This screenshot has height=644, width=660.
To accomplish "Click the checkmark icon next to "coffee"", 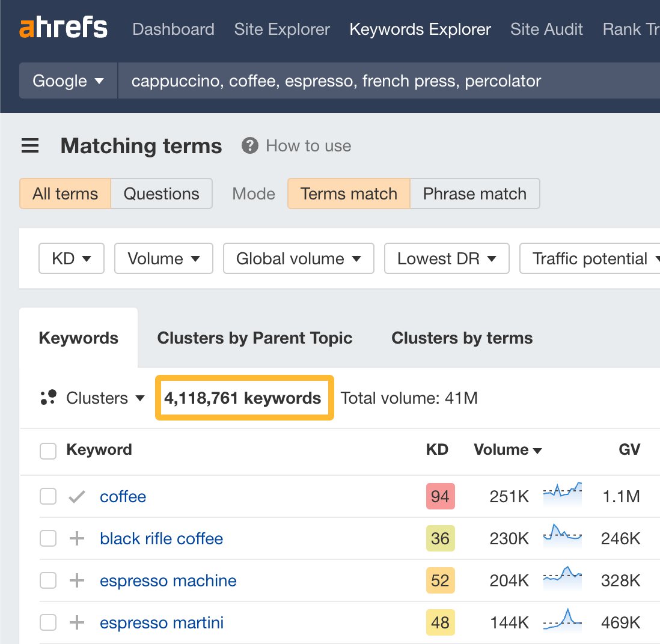I will [x=76, y=496].
